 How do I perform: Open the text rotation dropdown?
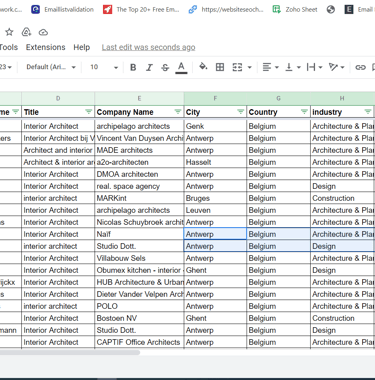pyautogui.click(x=336, y=67)
